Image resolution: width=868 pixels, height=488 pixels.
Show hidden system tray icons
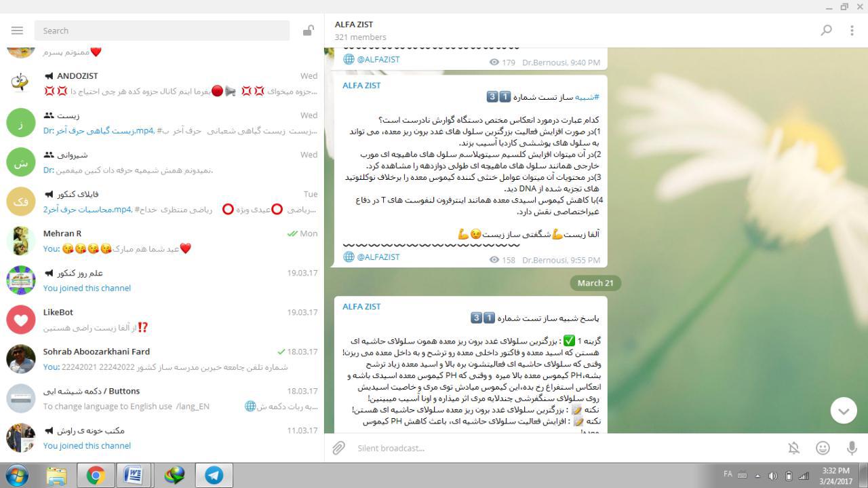[x=757, y=476]
